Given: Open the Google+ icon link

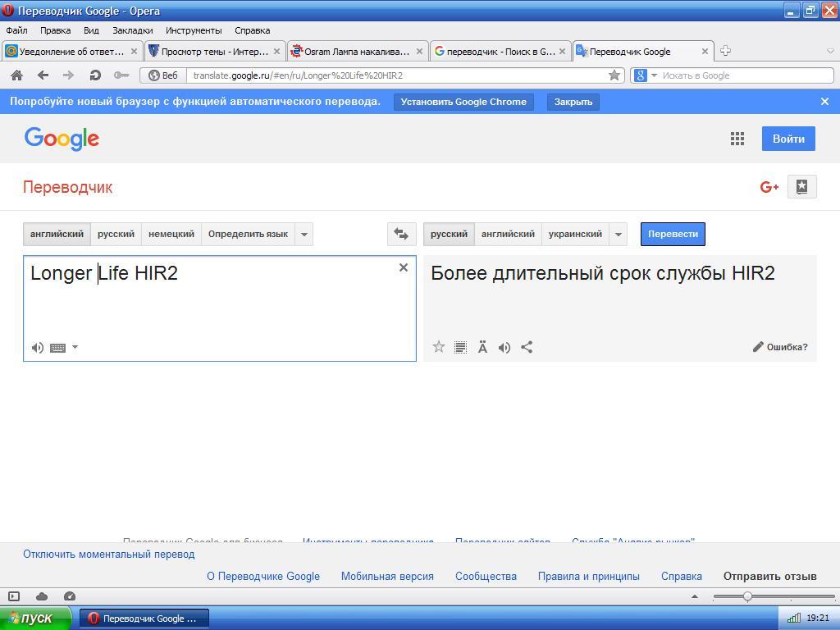Looking at the screenshot, I should coord(769,187).
